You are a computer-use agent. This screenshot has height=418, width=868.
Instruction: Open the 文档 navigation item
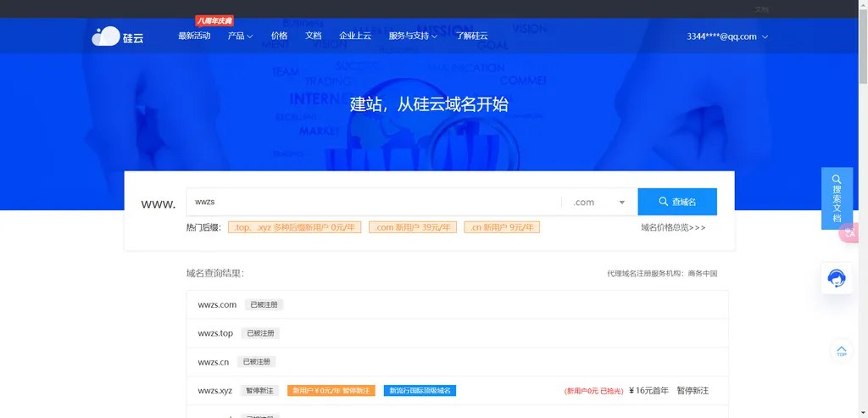point(314,36)
